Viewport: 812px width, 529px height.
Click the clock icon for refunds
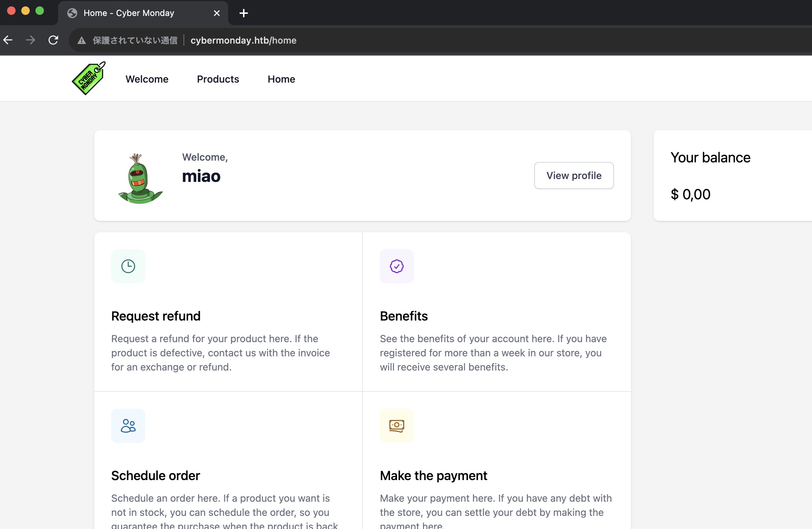pyautogui.click(x=128, y=266)
